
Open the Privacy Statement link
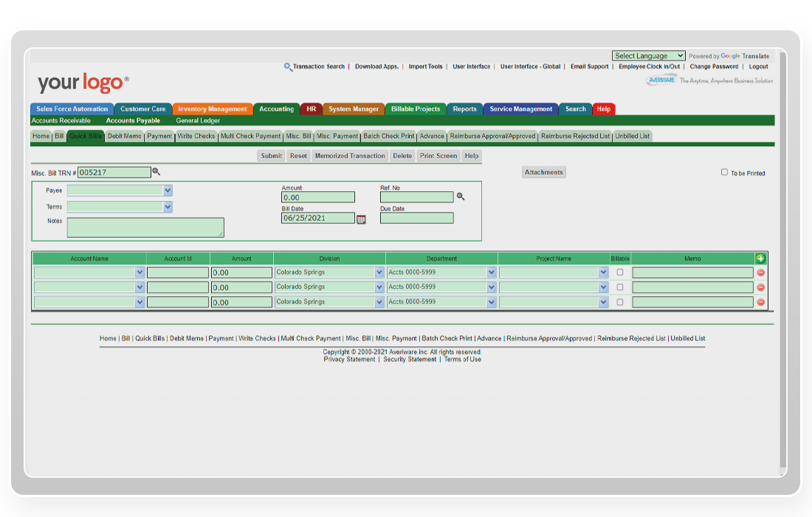349,359
